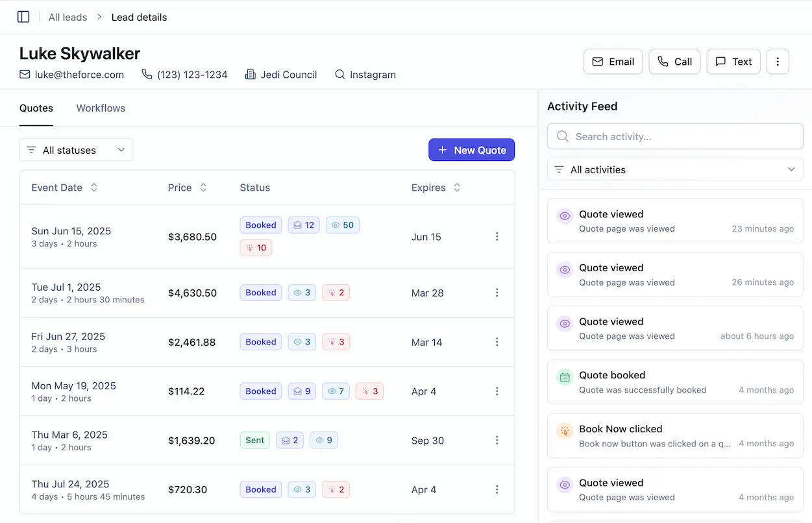
Task: Open the All activities filter dropdown
Action: click(x=675, y=169)
